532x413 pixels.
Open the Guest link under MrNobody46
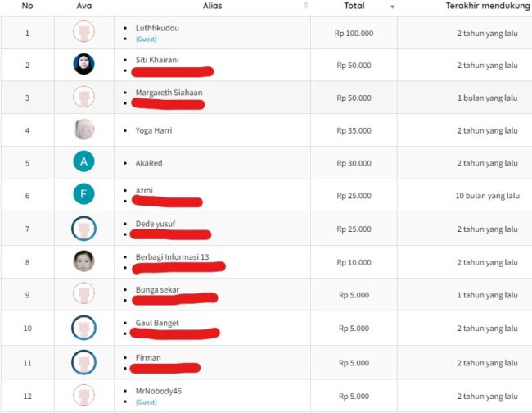(147, 402)
